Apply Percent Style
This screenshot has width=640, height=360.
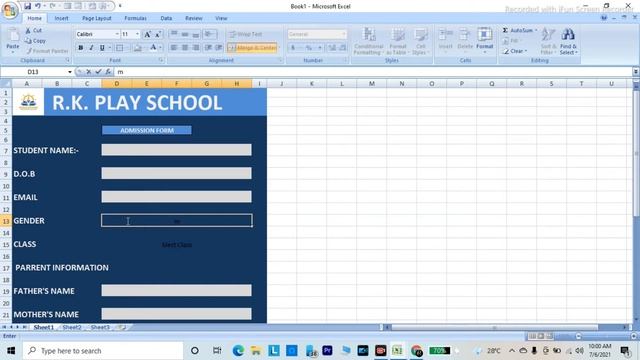tap(309, 48)
